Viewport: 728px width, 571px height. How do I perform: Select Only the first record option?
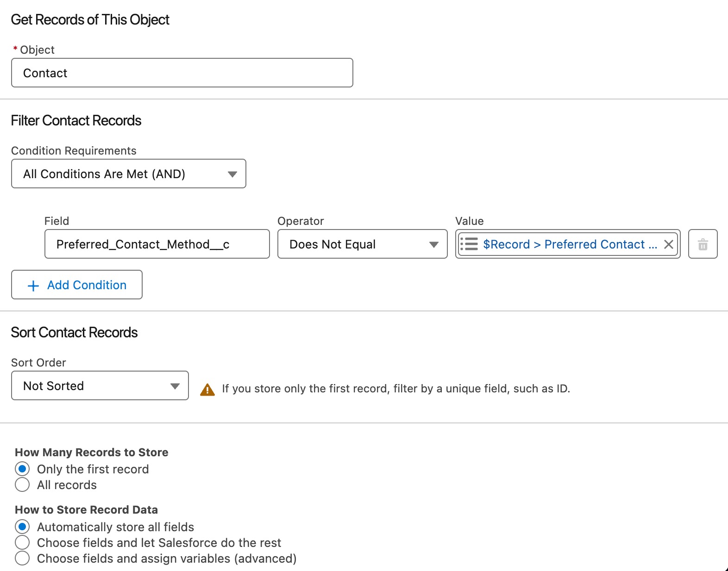22,469
